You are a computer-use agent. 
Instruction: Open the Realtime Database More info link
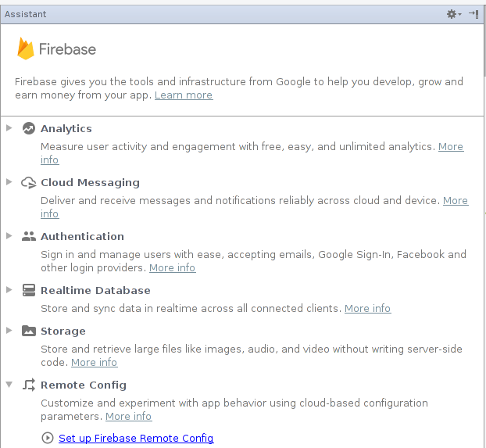coord(367,308)
